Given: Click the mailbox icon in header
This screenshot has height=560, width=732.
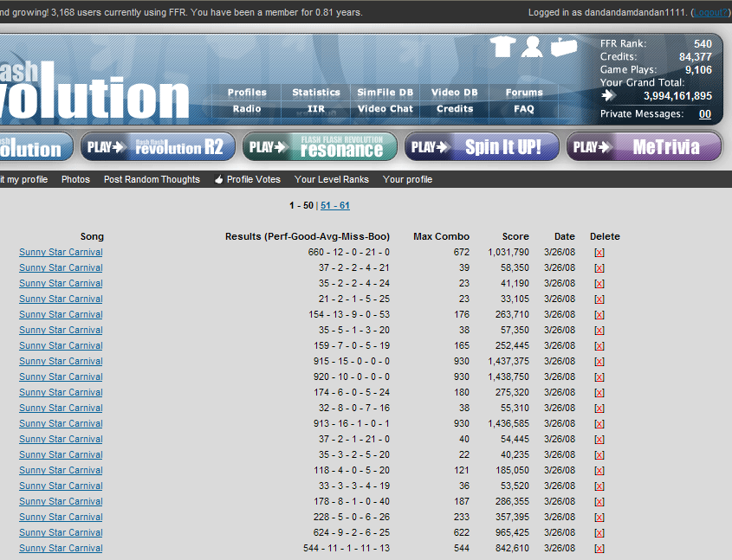Looking at the screenshot, I should [562, 48].
